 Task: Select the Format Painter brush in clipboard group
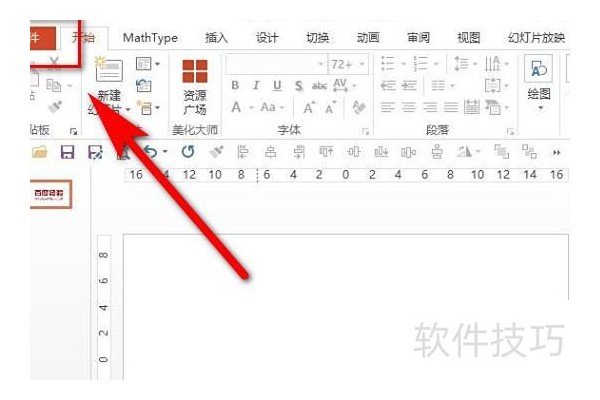coord(55,107)
